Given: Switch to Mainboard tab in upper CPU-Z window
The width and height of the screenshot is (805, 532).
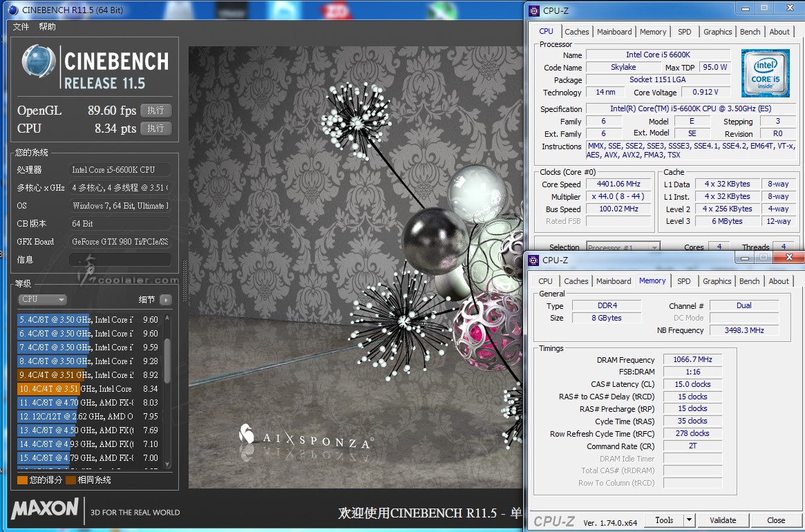Looking at the screenshot, I should pyautogui.click(x=614, y=32).
